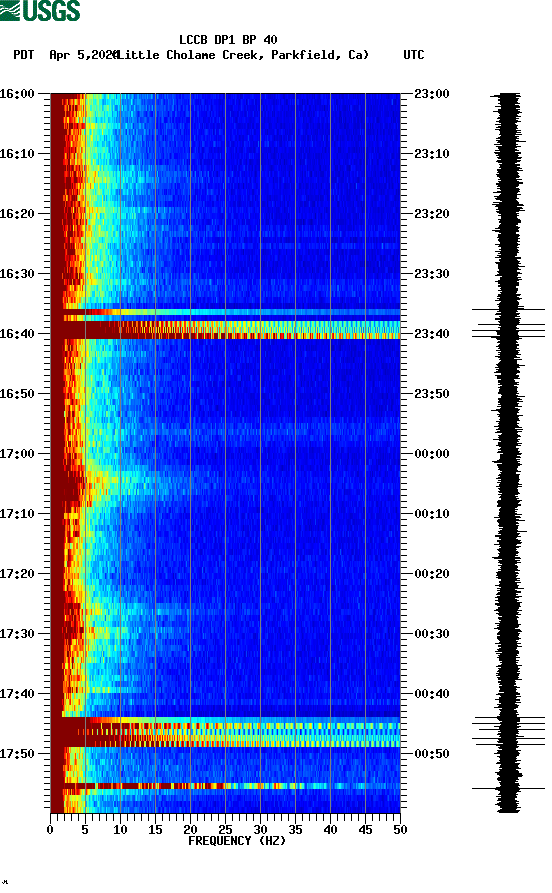The width and height of the screenshot is (552, 893).
Task: Click the '17:20' PDT time label
Action: tap(17, 574)
